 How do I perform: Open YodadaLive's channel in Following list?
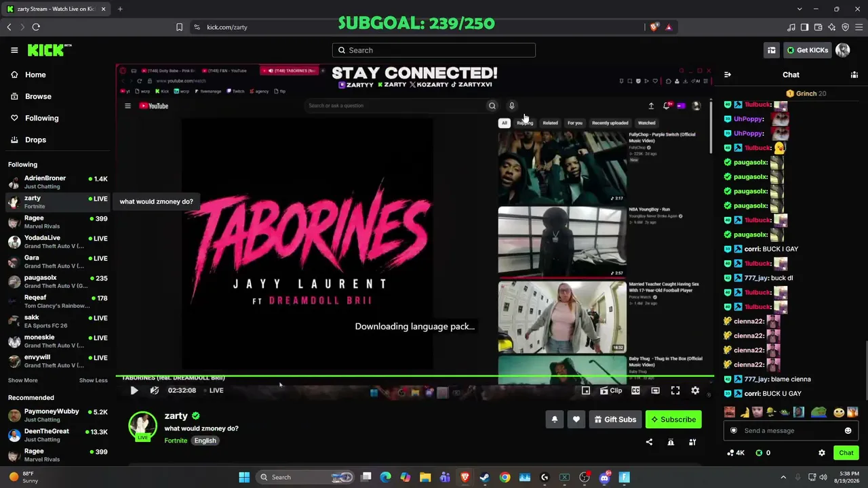click(57, 242)
